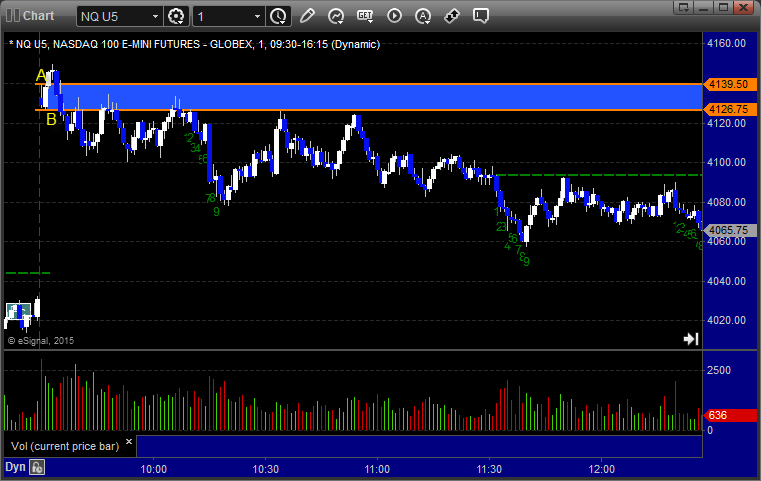Click the Dyn label in time axis

pyautogui.click(x=15, y=467)
